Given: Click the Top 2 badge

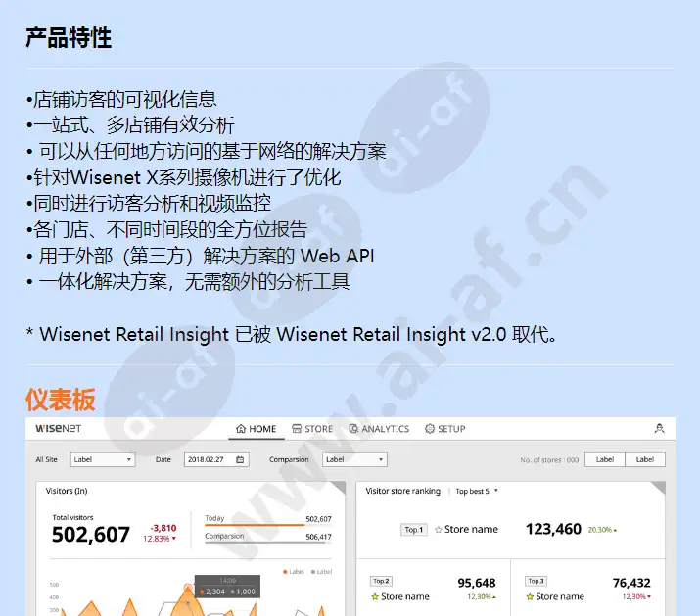Looking at the screenshot, I should point(381,581).
